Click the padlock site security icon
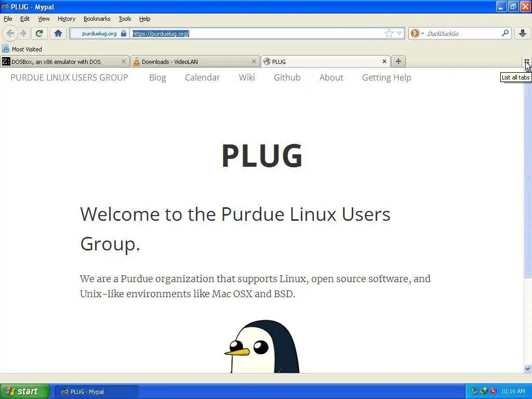The image size is (532, 399). coord(124,33)
